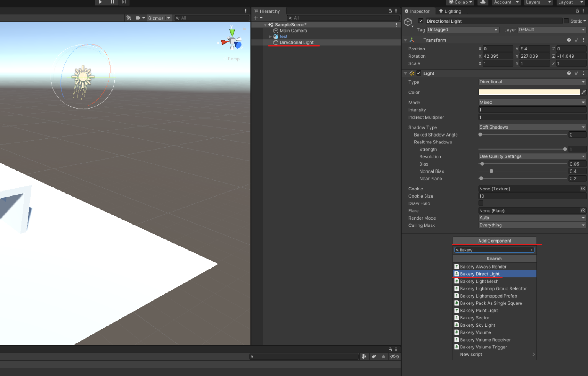The width and height of the screenshot is (588, 376).
Task: Select the Directional Light cube icon in Hierarchy
Action: point(276,42)
